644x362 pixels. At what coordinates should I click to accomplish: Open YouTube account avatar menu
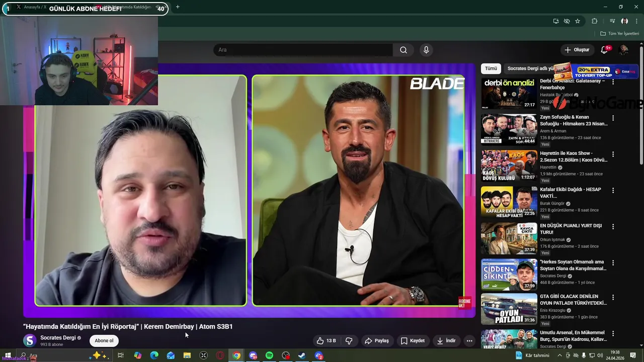[624, 50]
